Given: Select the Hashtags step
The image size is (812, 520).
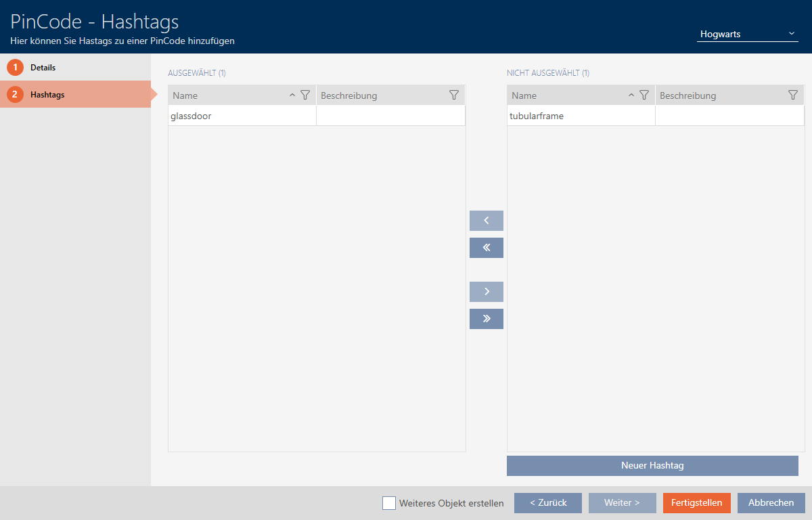Looking at the screenshot, I should 47,95.
